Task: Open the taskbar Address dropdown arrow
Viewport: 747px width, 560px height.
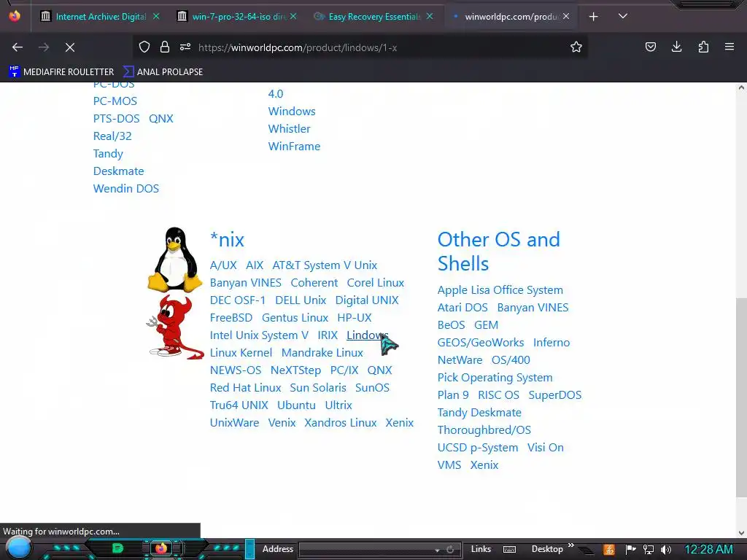Action: [437, 550]
